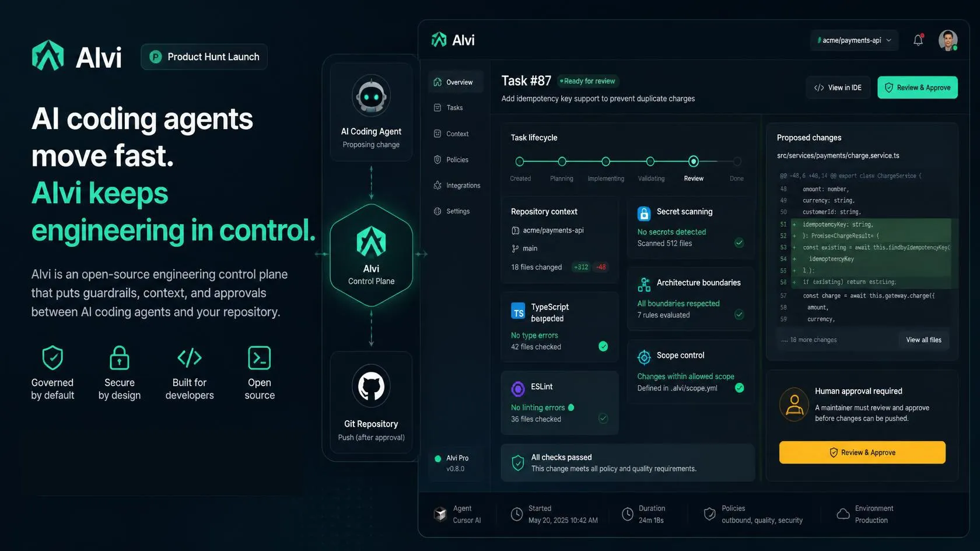Click the clock icon beside Started
The width and height of the screenshot is (980, 551).
pyautogui.click(x=516, y=514)
